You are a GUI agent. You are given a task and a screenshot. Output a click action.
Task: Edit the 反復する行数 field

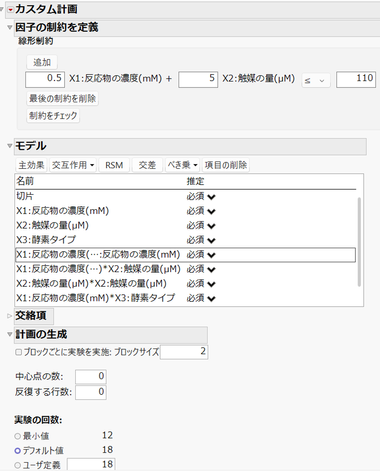click(91, 392)
